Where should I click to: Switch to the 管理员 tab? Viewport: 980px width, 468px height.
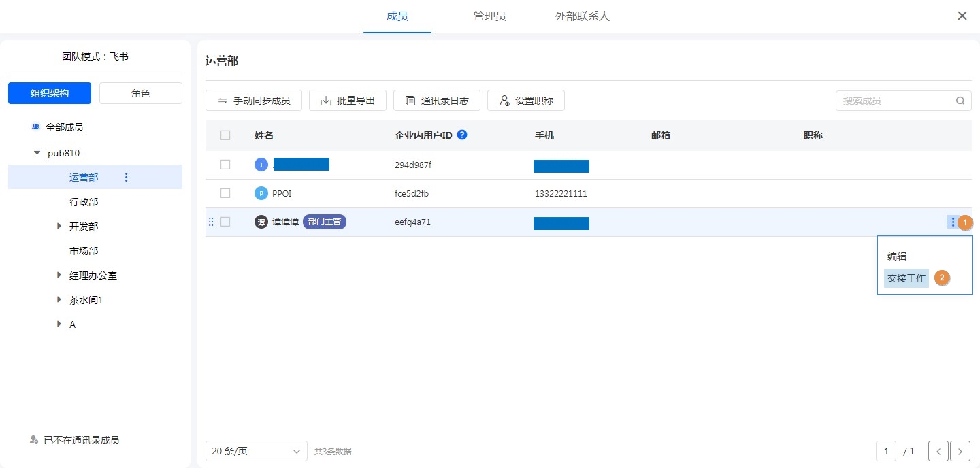(x=489, y=16)
